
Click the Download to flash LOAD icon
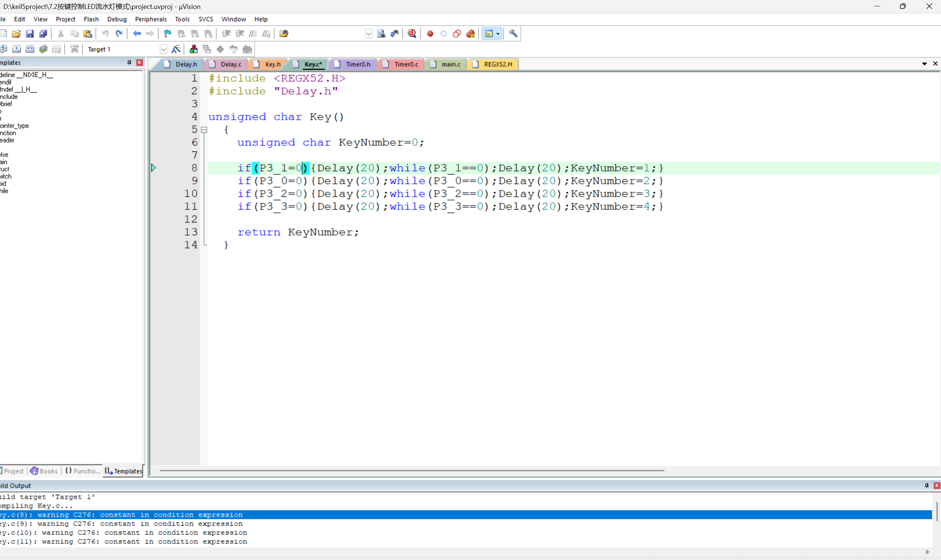coord(74,49)
